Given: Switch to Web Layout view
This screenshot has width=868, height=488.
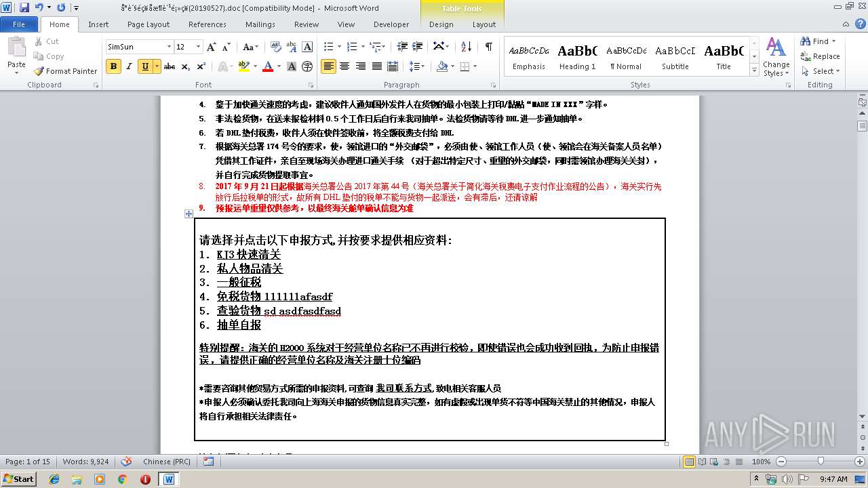Looking at the screenshot, I should pyautogui.click(x=713, y=462).
